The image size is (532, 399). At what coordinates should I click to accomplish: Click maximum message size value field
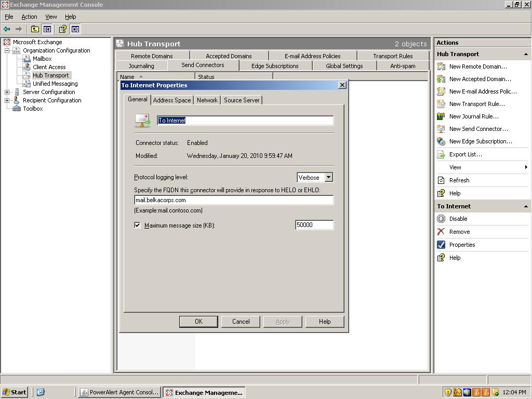click(314, 225)
